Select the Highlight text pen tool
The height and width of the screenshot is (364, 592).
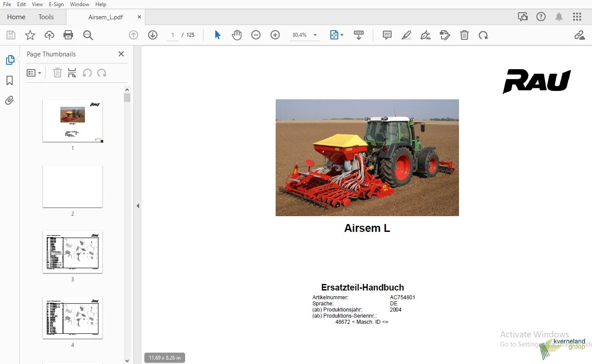coord(406,35)
